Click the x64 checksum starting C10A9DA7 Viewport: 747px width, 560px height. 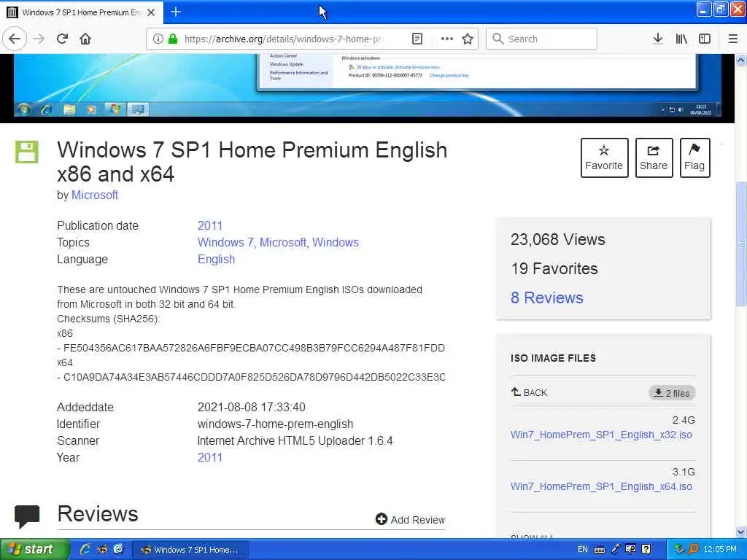(x=251, y=377)
